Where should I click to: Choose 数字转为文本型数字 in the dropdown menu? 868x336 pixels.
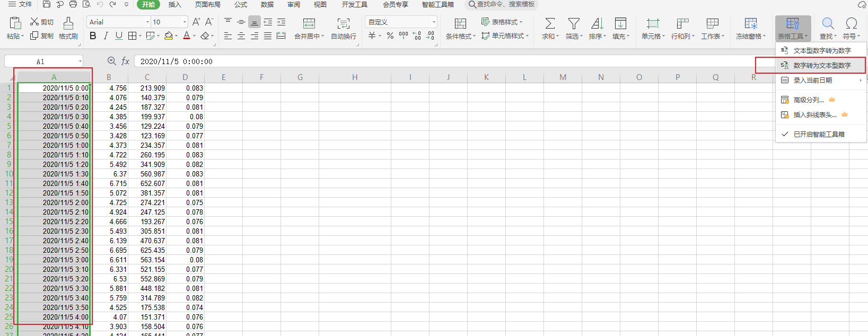click(821, 65)
